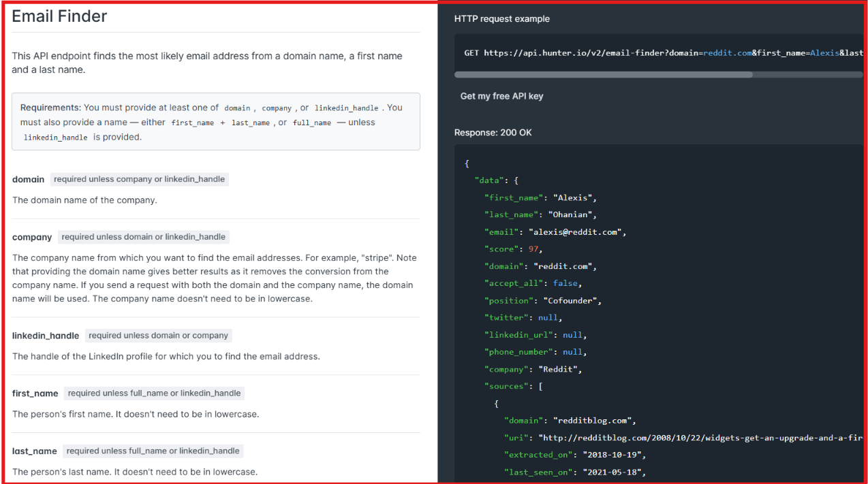Click the linkedin_handle parameter description sentence

166,356
